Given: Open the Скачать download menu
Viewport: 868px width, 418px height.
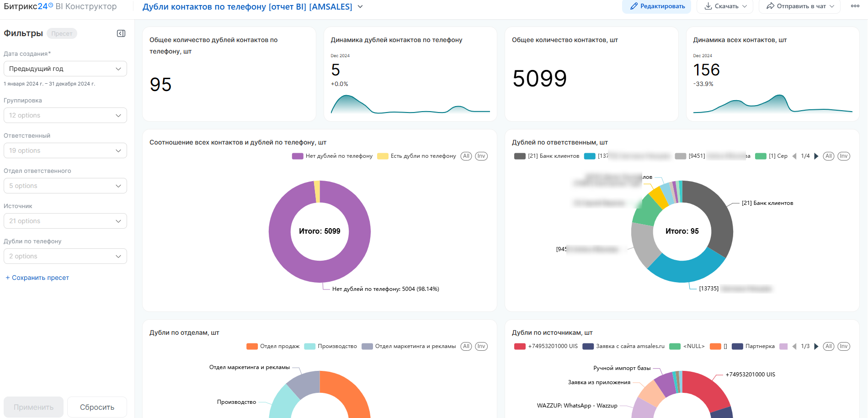Looking at the screenshot, I should coord(725,6).
